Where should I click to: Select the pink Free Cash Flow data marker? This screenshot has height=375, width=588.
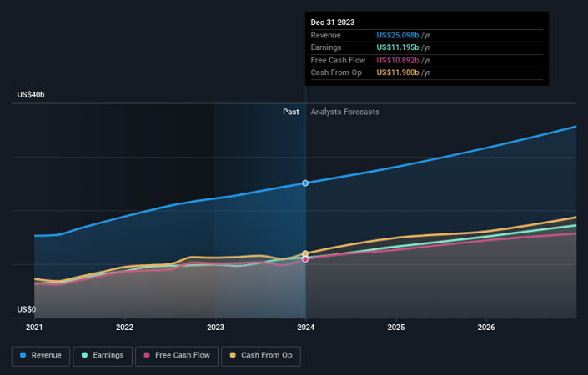pos(305,259)
